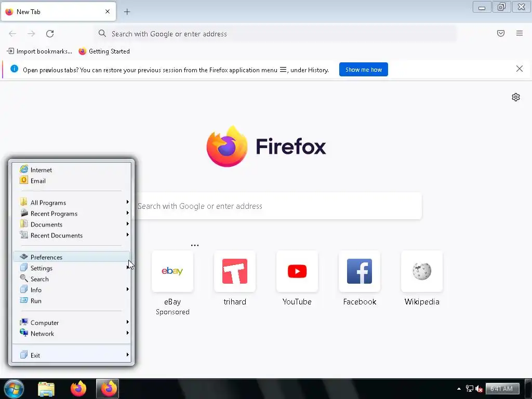This screenshot has width=532, height=399.
Task: Open the Firefox application hamburger menu
Action: pos(520,33)
